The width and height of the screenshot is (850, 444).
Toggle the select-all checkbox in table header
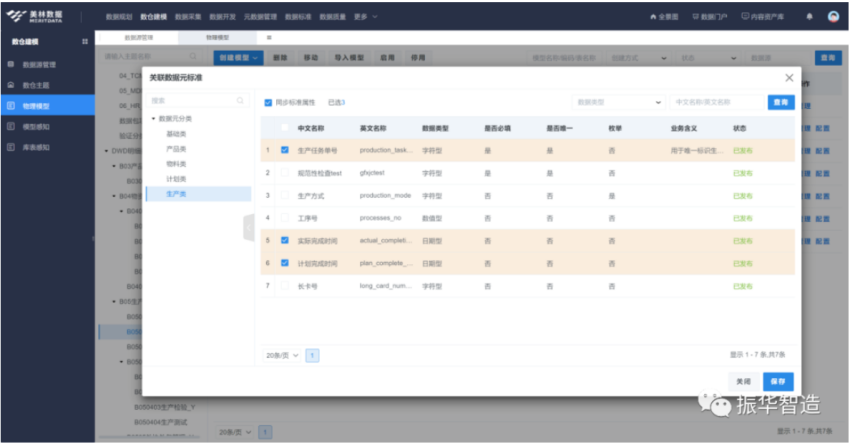285,128
